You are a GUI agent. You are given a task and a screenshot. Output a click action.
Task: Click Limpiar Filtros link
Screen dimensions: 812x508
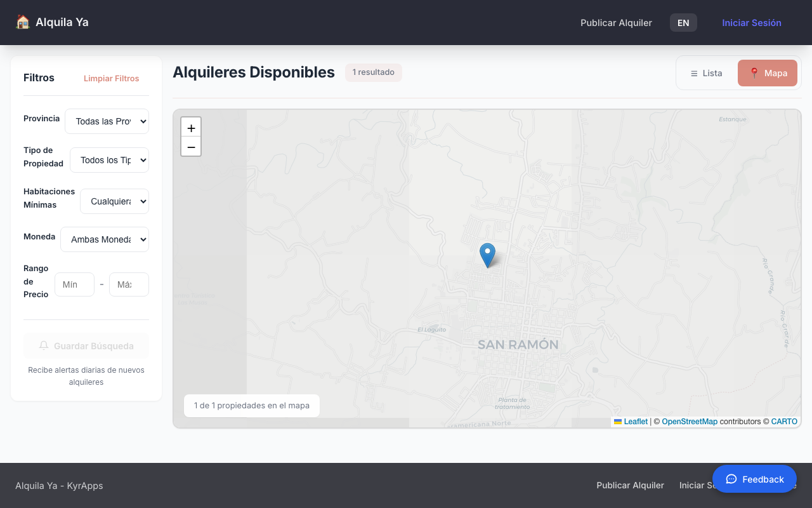(111, 78)
